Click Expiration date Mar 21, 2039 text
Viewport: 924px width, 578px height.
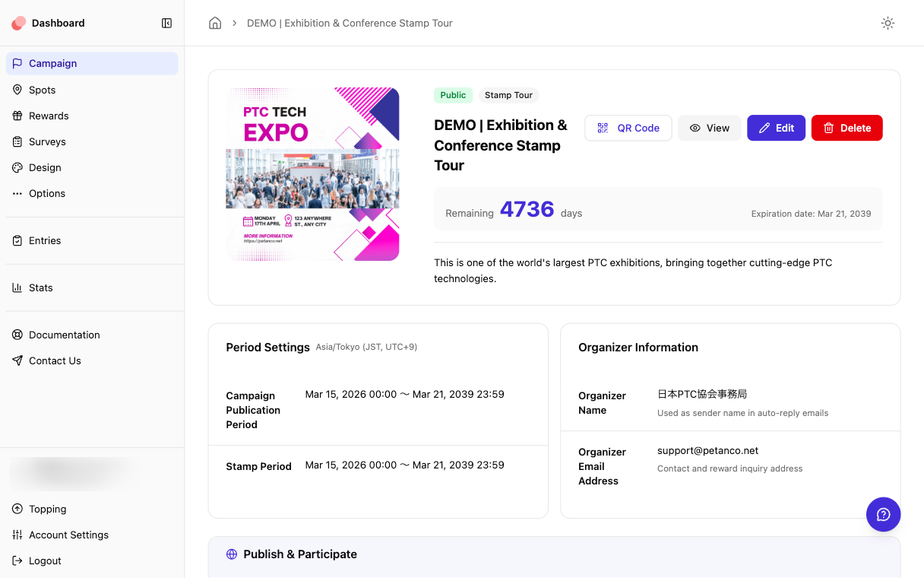coord(811,214)
